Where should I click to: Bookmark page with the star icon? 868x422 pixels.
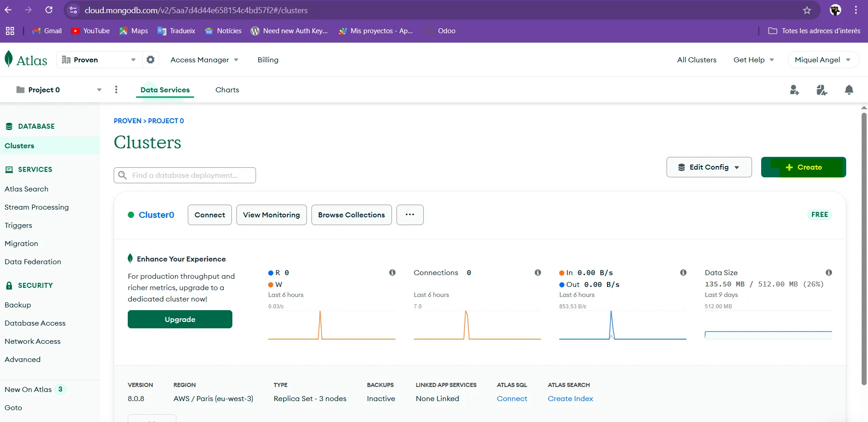pyautogui.click(x=807, y=10)
